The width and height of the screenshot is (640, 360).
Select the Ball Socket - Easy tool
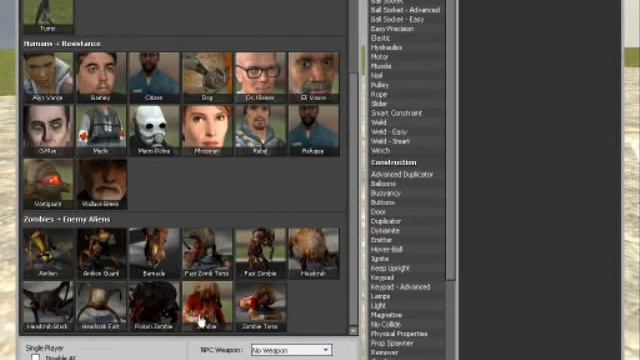pos(397,19)
